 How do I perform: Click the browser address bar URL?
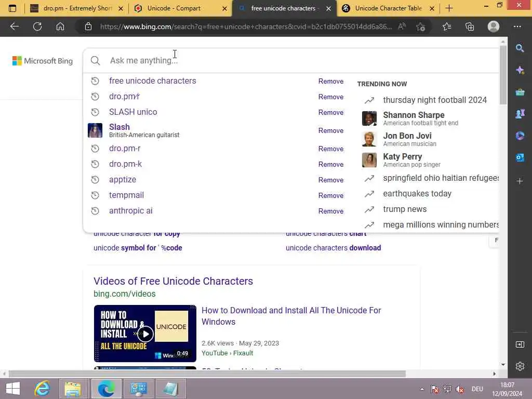(246, 26)
